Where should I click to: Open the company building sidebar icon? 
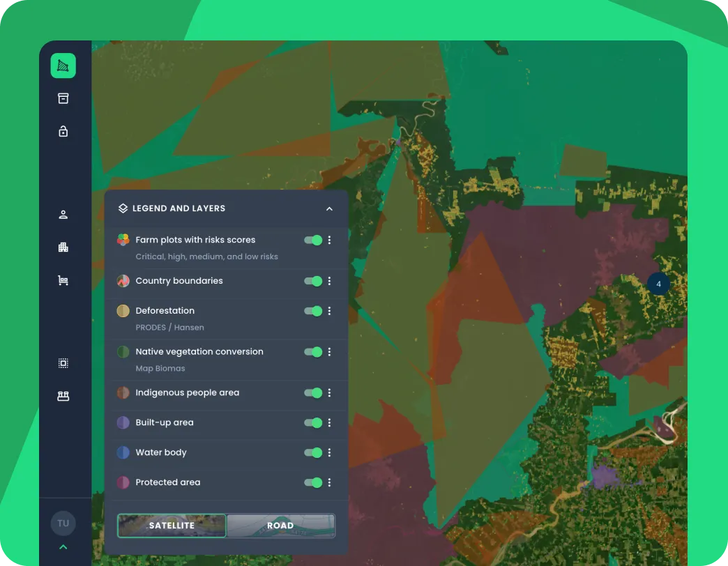coord(63,247)
